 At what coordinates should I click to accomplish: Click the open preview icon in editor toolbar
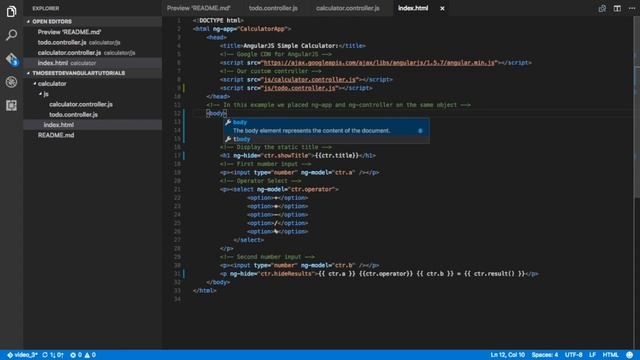[x=602, y=9]
